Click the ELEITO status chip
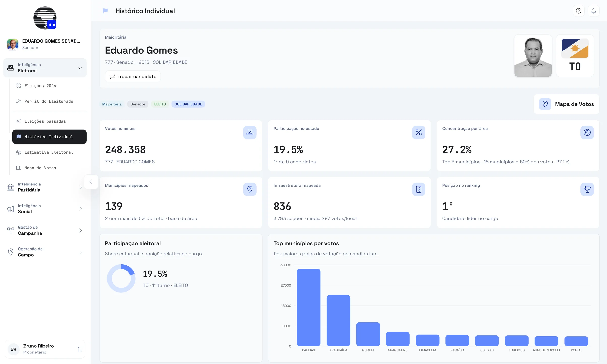This screenshot has height=364, width=607. (160, 104)
